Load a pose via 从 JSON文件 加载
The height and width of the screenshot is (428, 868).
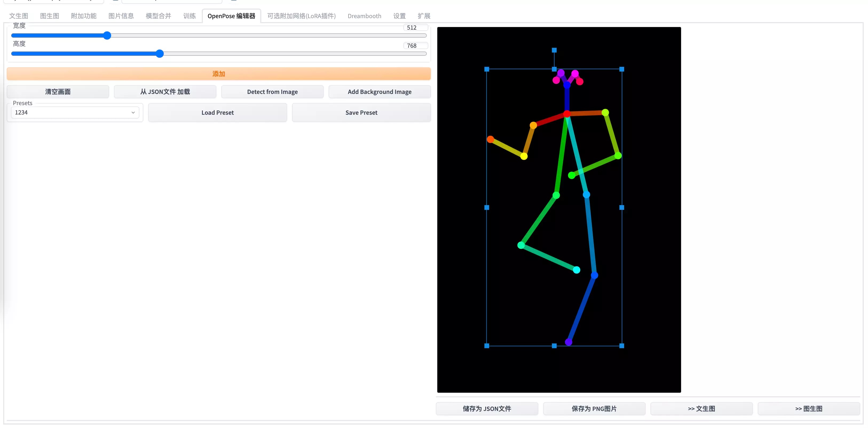(165, 92)
